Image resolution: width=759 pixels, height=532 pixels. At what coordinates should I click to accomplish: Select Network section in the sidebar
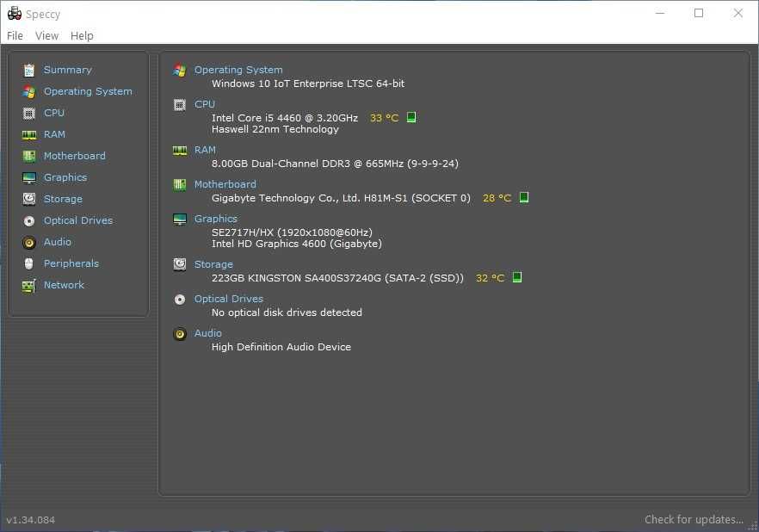click(x=64, y=285)
